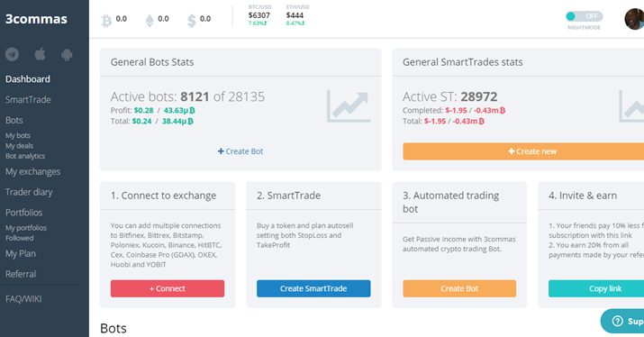Click the 1. Connect to exchange heading
The width and height of the screenshot is (644, 337).
pos(163,196)
